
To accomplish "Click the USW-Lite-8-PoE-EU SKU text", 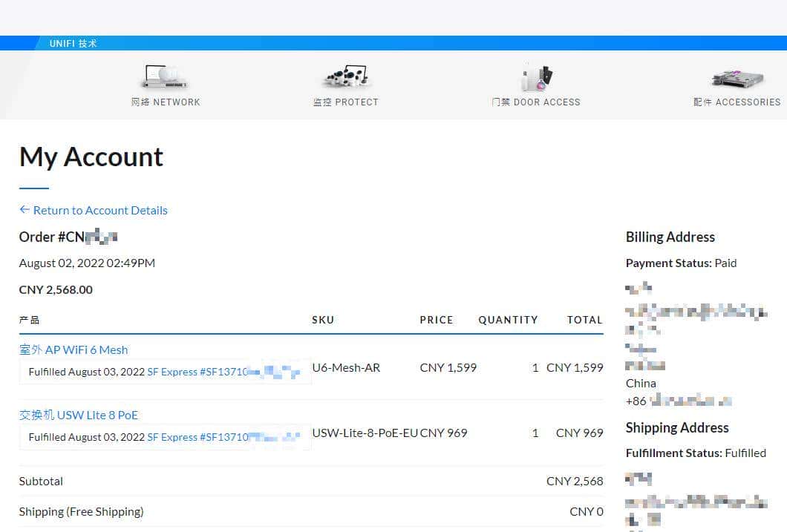I will pyautogui.click(x=365, y=433).
